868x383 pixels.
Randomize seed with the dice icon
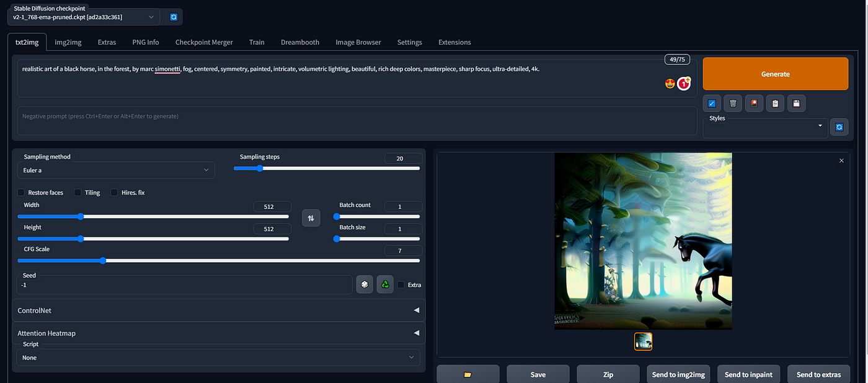(x=365, y=284)
